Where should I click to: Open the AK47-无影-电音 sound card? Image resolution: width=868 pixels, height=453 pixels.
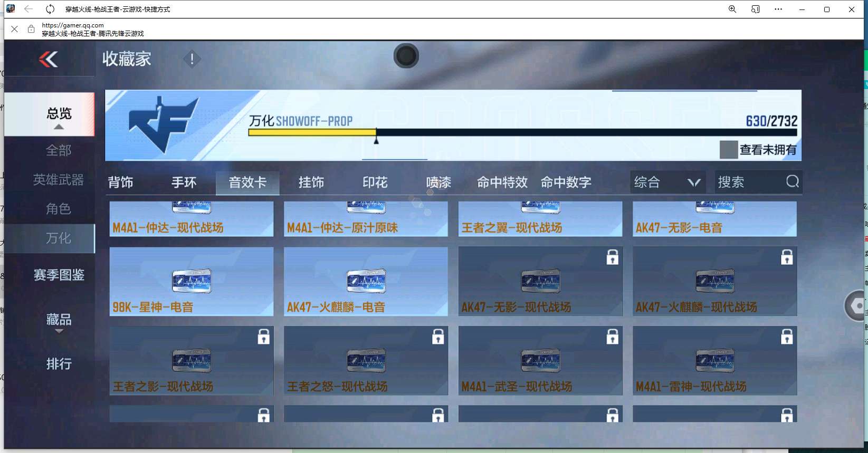pos(714,219)
